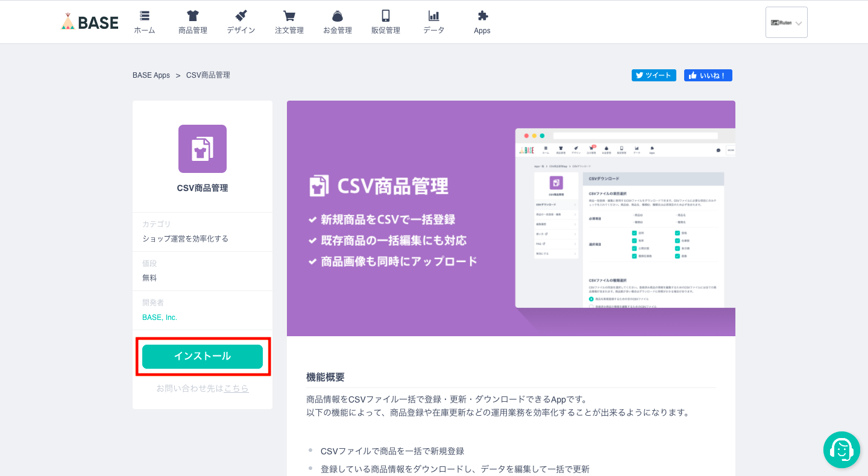The width and height of the screenshot is (868, 476).
Task: Click the Facebook いいね！ button
Action: [708, 75]
